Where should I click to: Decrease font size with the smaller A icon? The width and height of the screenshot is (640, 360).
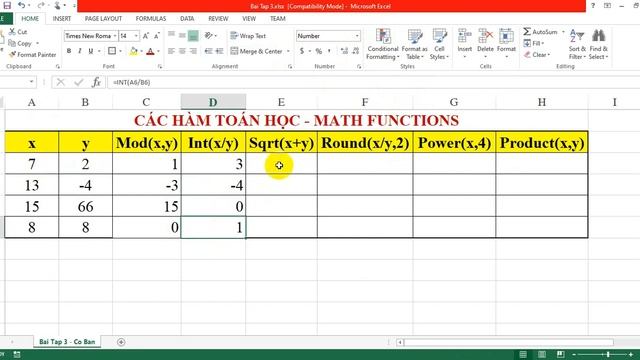pyautogui.click(x=156, y=36)
